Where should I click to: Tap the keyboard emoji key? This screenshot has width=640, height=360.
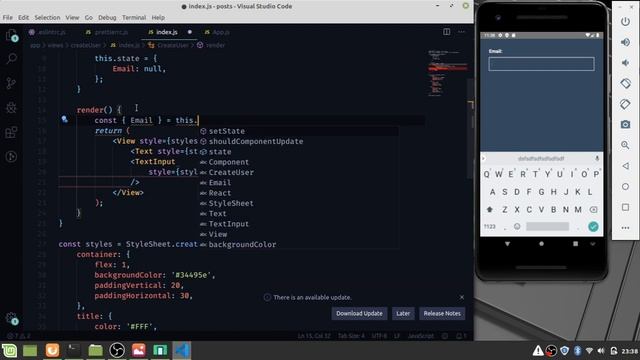[x=517, y=226]
